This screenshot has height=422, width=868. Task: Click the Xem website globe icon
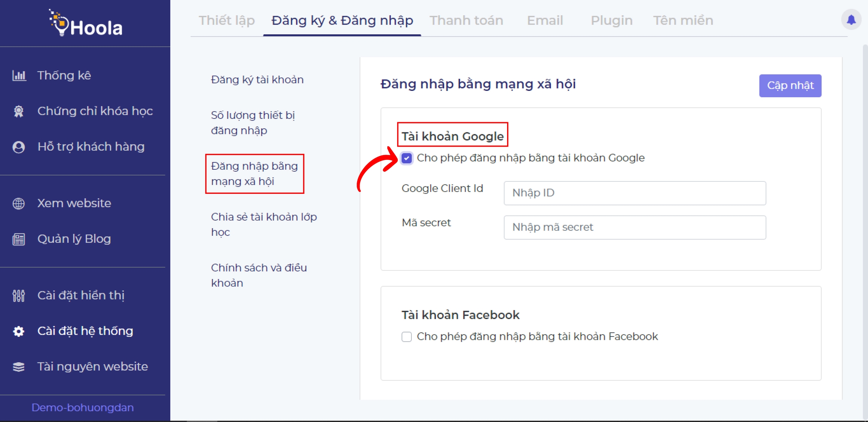click(19, 203)
